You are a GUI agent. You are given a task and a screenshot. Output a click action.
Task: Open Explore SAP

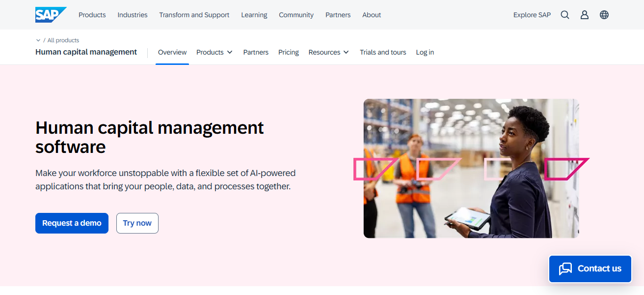(532, 15)
